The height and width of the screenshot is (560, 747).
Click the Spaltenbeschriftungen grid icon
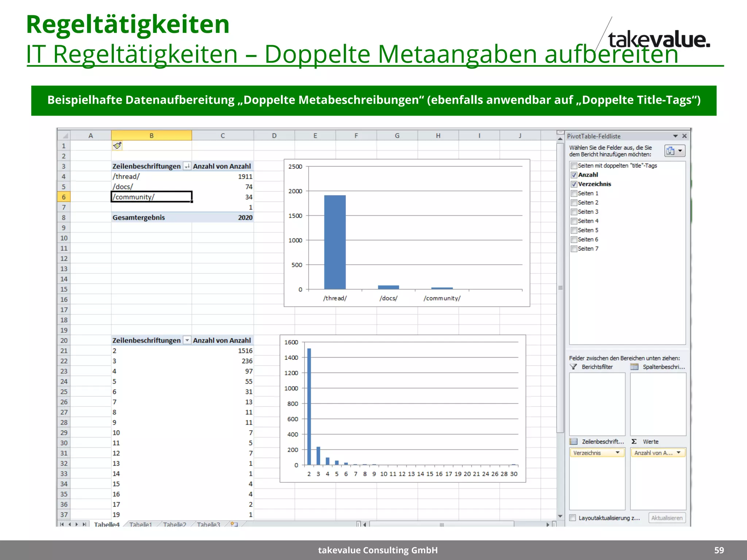coord(634,367)
